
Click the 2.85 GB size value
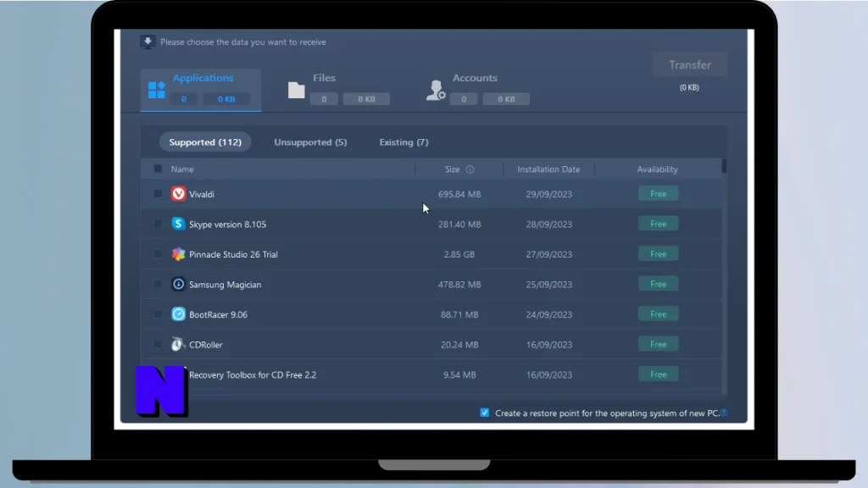[x=459, y=254]
